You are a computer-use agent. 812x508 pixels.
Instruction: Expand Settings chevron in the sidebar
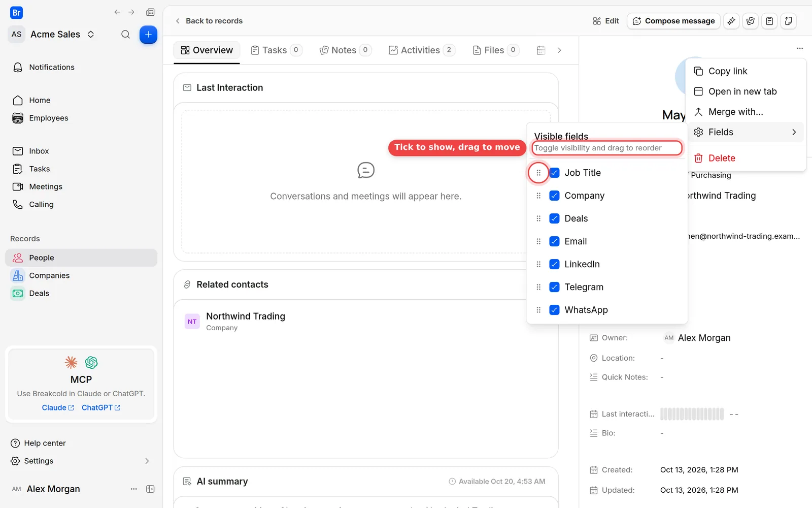pos(147,461)
